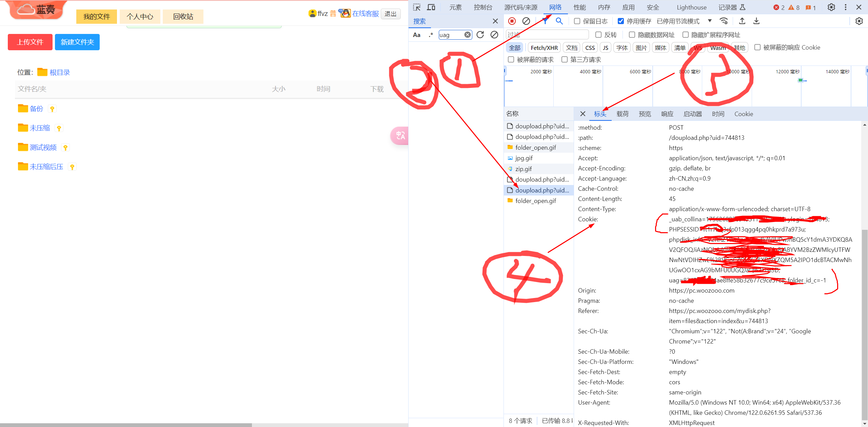Toggle the match case Aa option
Image resolution: width=868 pixels, height=427 pixels.
point(417,35)
